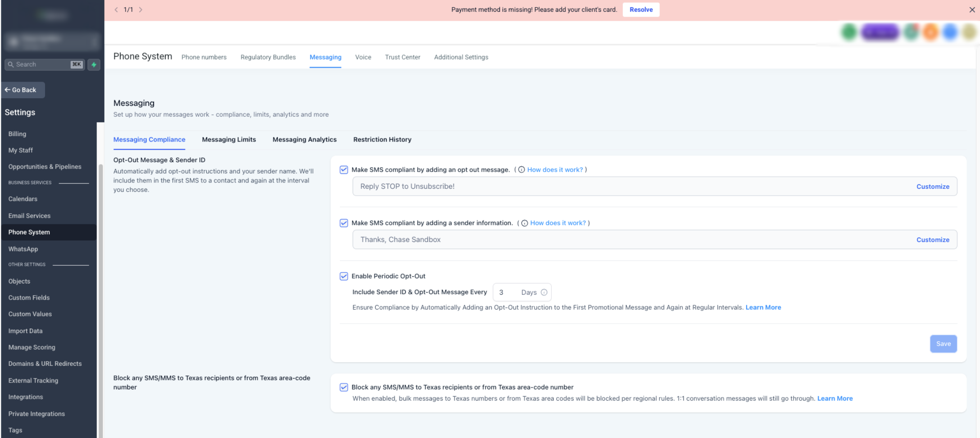980x438 pixels.
Task: Open Additional Settings tab
Action: pos(461,57)
